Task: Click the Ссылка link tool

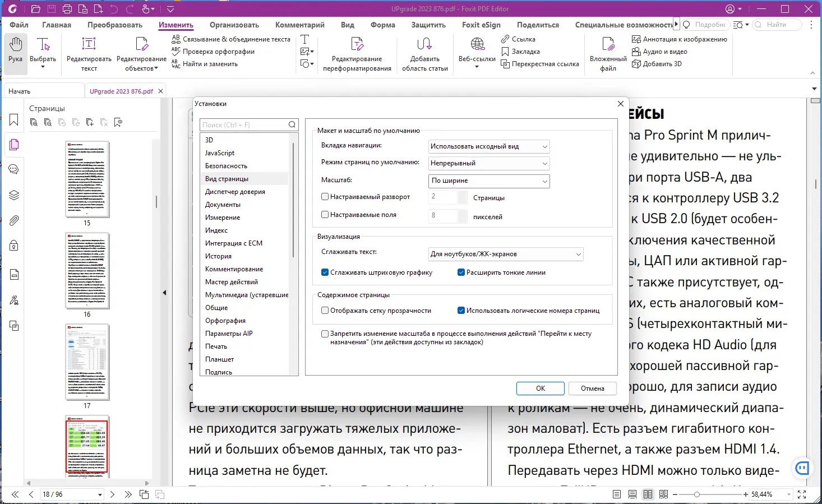Action: [x=518, y=39]
